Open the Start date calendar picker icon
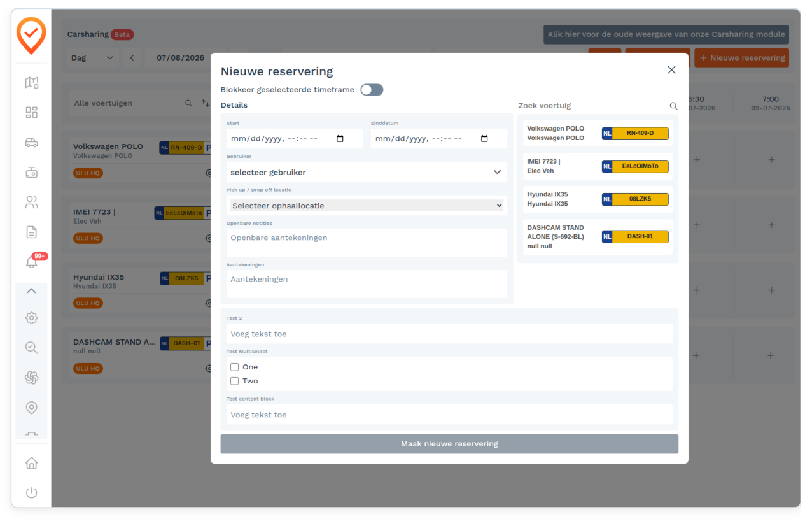The width and height of the screenshot is (812, 521). click(x=340, y=139)
